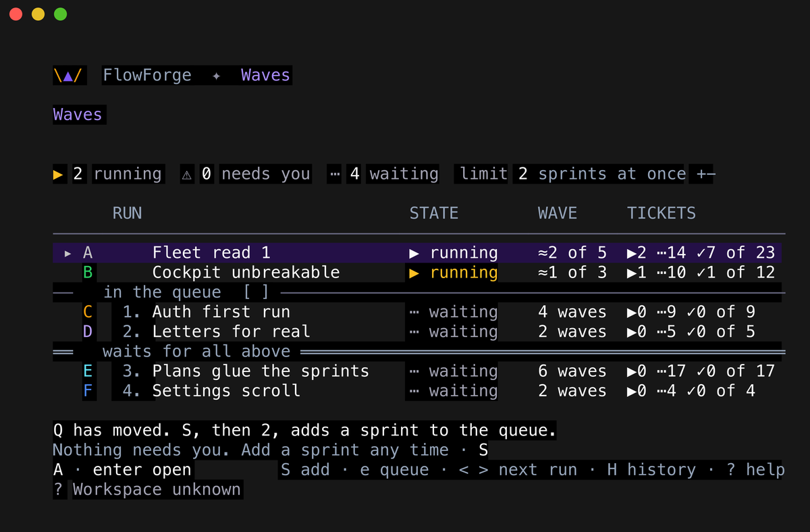Viewport: 810px width, 532px height.
Task: Select run letter A
Action: pyautogui.click(x=88, y=253)
